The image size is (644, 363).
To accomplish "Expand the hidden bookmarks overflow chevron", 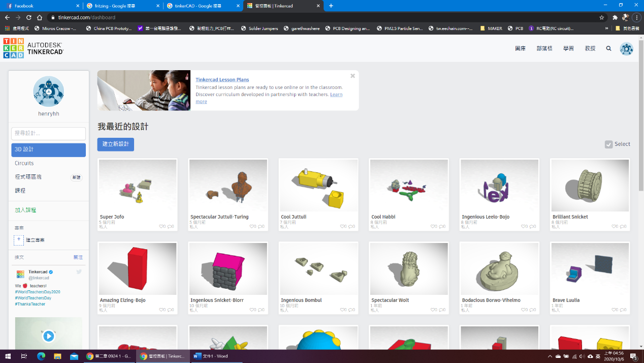I will [x=606, y=28].
